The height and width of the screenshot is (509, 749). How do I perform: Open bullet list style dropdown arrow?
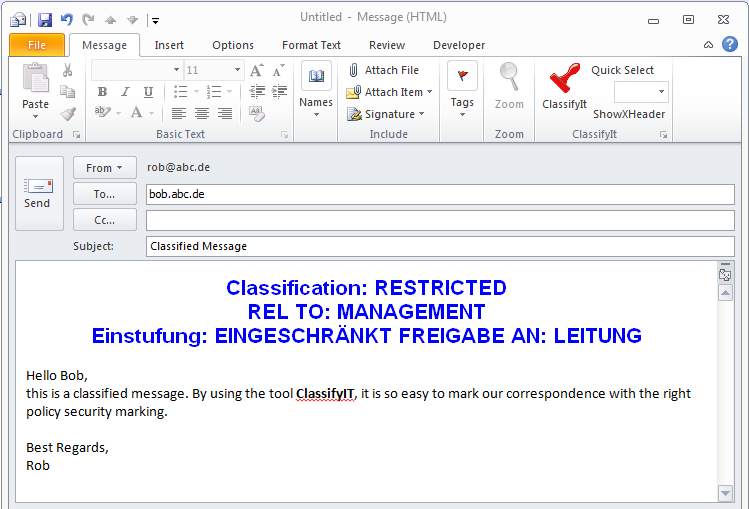pyautogui.click(x=196, y=91)
